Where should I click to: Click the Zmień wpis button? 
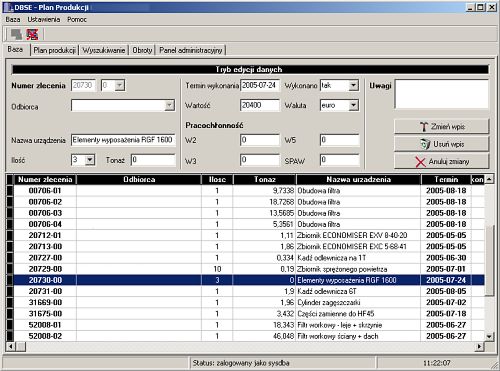441,126
